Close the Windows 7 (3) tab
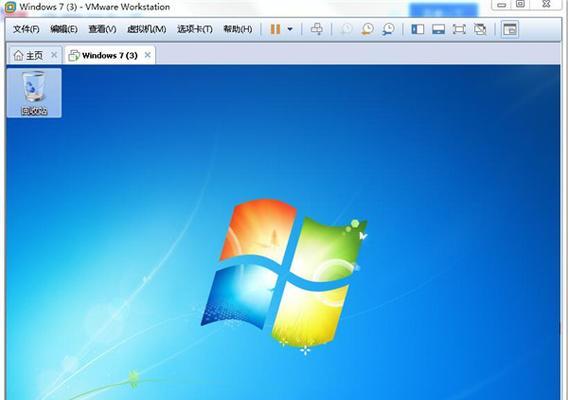This screenshot has width=568, height=400. [147, 55]
